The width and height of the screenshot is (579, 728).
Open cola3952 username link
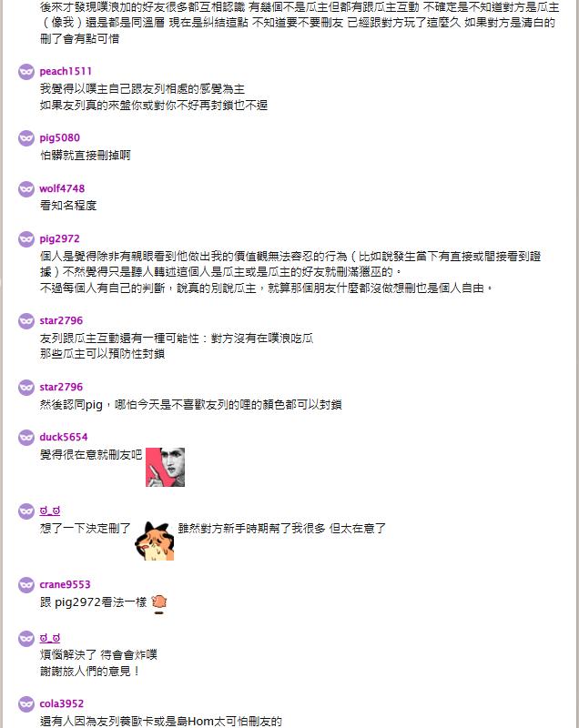tap(61, 703)
